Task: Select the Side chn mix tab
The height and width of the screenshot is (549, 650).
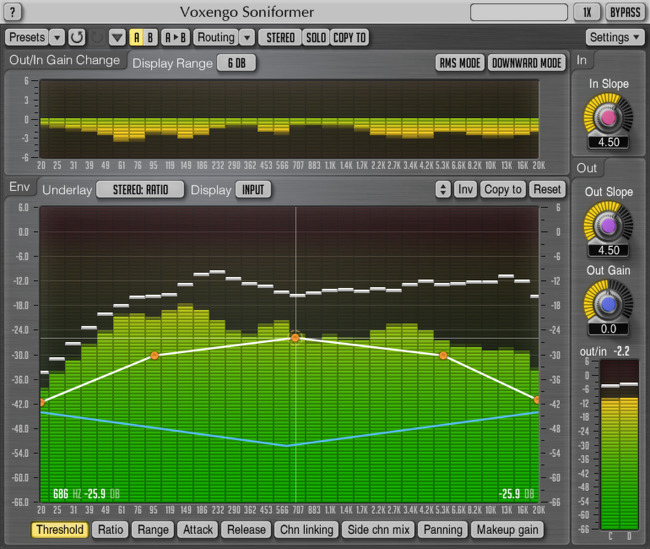Action: click(378, 530)
